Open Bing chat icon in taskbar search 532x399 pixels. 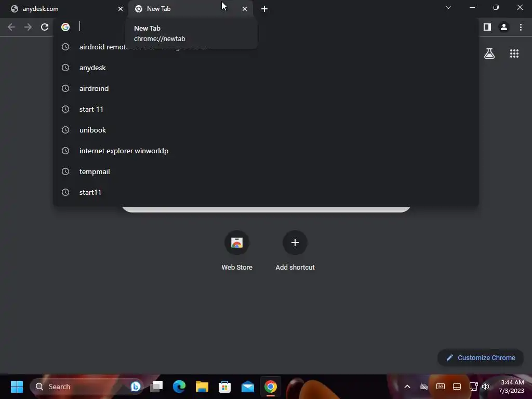pyautogui.click(x=136, y=387)
